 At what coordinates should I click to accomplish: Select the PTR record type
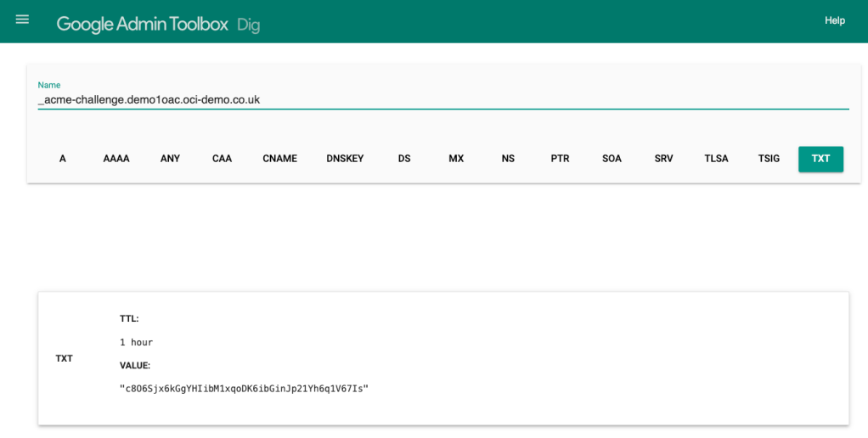tap(560, 159)
